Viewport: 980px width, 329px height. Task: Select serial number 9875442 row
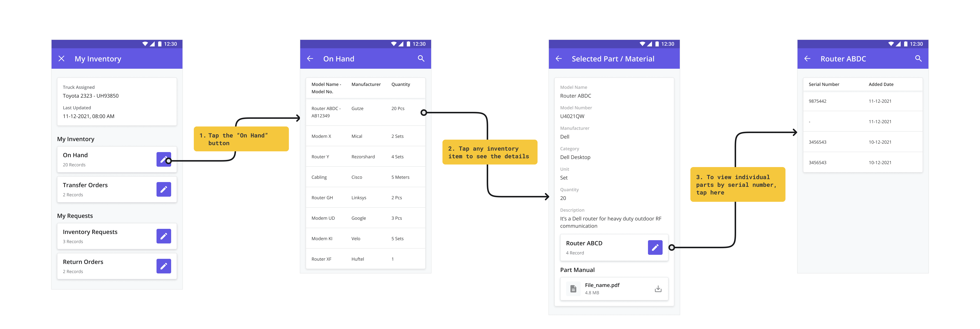(x=862, y=101)
